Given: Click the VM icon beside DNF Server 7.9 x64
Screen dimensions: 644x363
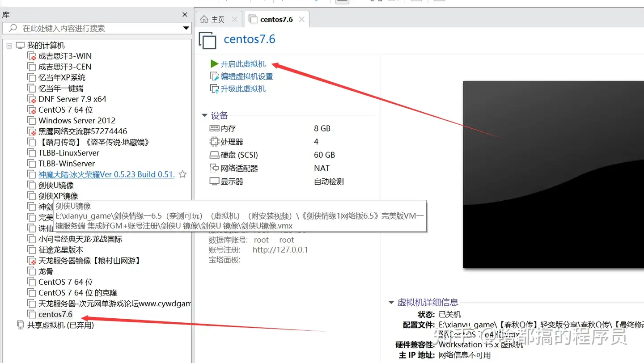Looking at the screenshot, I should [x=31, y=99].
